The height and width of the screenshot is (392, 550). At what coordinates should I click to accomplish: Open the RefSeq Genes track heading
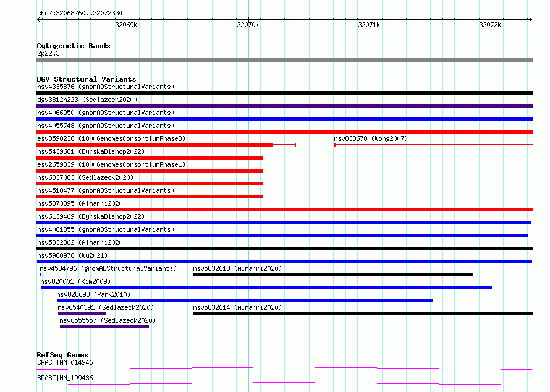click(62, 355)
